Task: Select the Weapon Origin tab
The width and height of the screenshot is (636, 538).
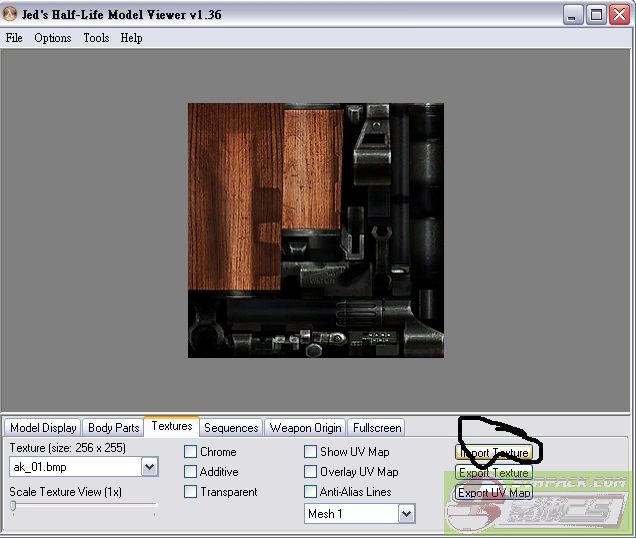Action: tap(305, 428)
